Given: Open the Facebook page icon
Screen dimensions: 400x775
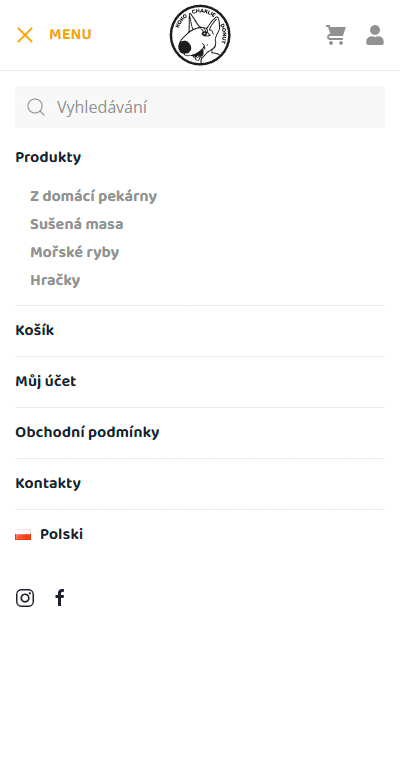Looking at the screenshot, I should tap(59, 598).
